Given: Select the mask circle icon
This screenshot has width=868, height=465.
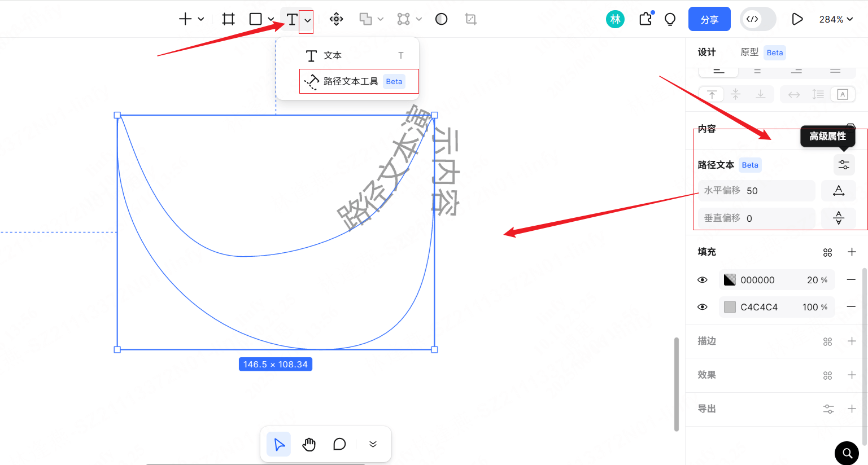Looking at the screenshot, I should pyautogui.click(x=442, y=19).
